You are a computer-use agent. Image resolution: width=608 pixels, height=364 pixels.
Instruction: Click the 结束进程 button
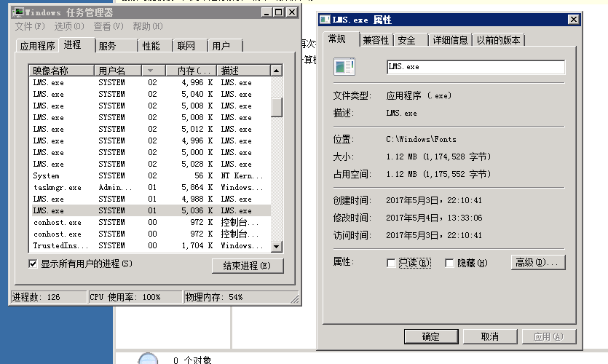pyautogui.click(x=247, y=266)
